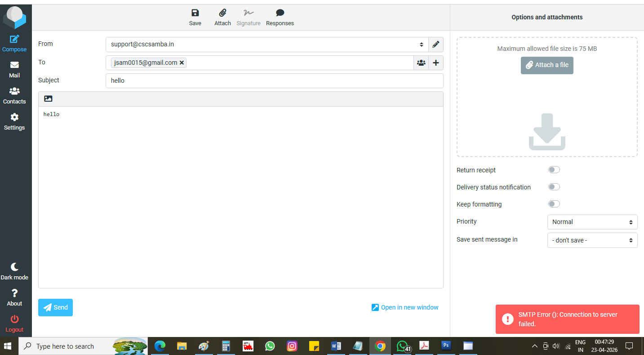Go to Mail in the sidebar

coord(14,69)
